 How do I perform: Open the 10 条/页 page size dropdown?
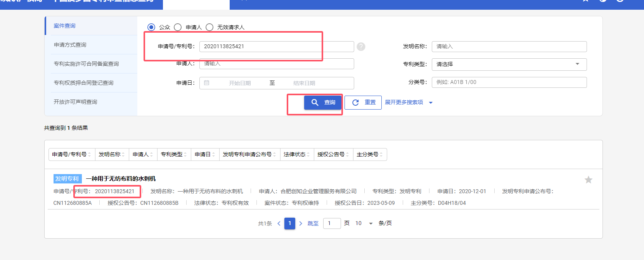(x=364, y=223)
